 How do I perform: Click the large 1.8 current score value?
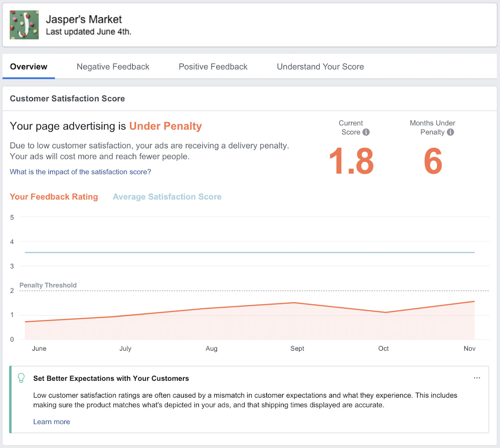[x=351, y=161]
